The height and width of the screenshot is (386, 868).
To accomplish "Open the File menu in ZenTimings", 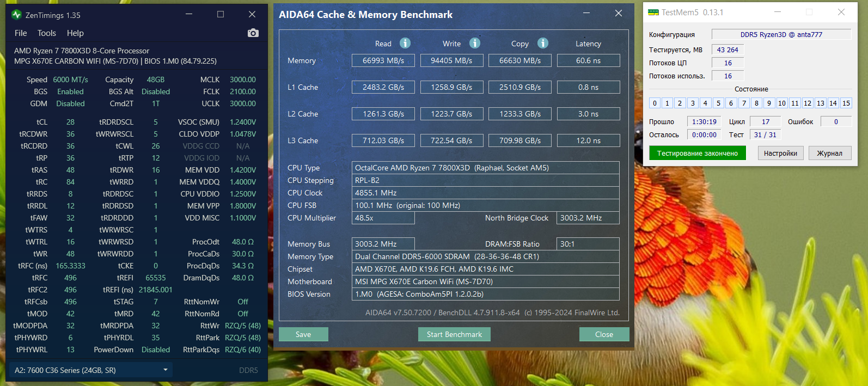I will click(x=21, y=33).
